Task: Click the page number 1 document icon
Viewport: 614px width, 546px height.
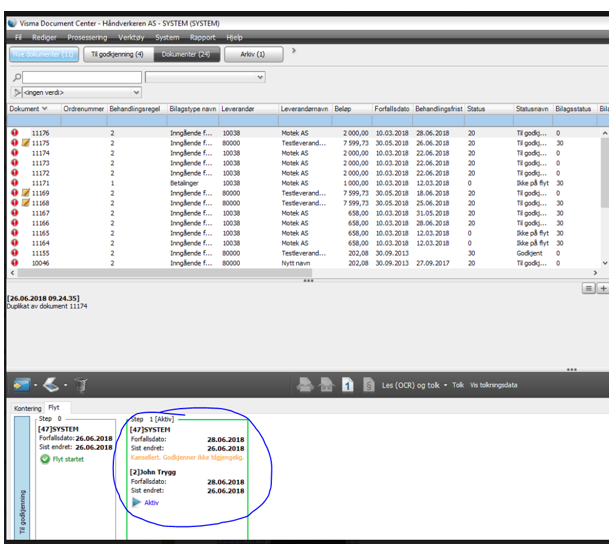Action: 347,385
